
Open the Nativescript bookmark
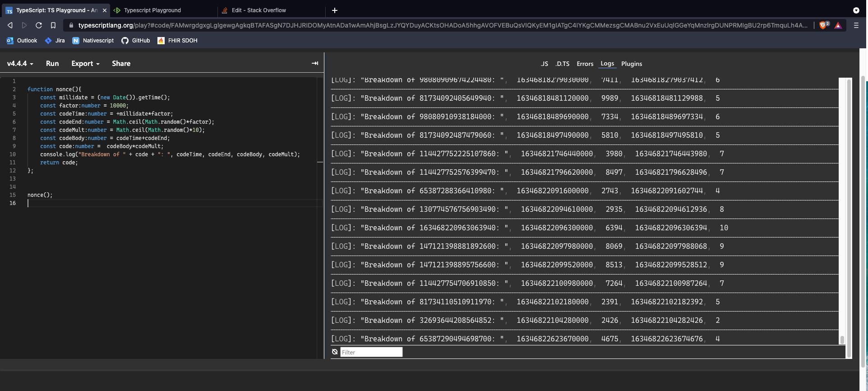tap(93, 40)
